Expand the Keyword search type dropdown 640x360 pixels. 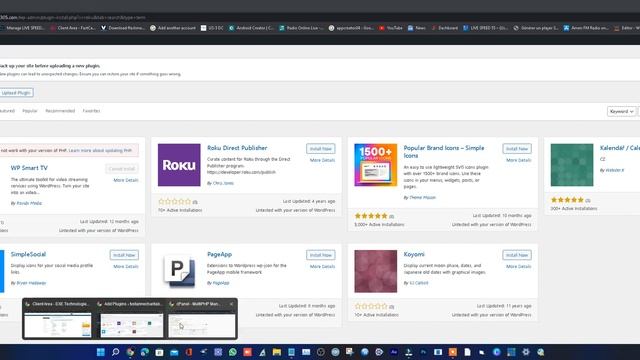(621, 111)
